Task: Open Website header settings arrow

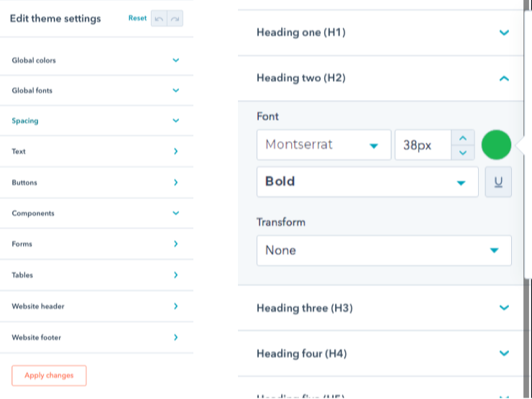Action: 175,306
